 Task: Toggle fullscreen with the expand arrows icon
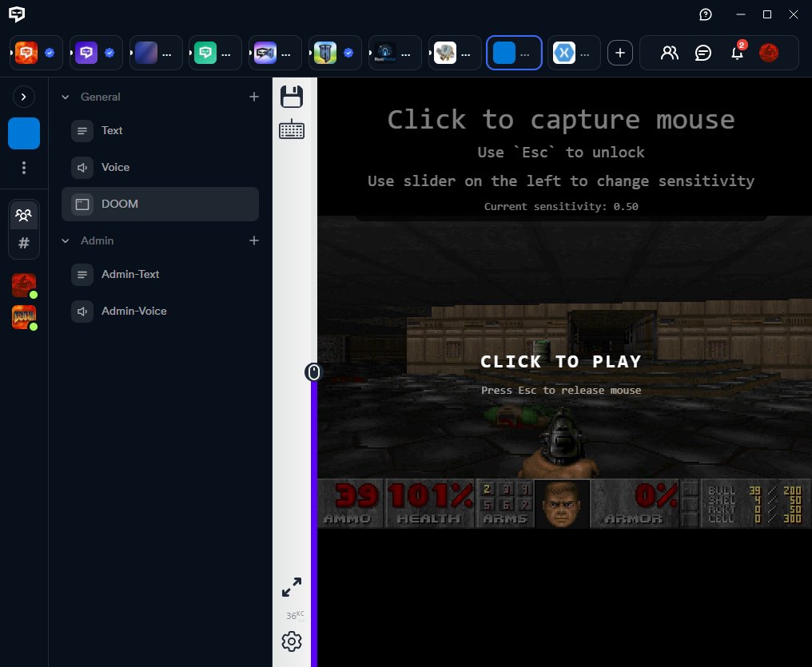tap(292, 587)
